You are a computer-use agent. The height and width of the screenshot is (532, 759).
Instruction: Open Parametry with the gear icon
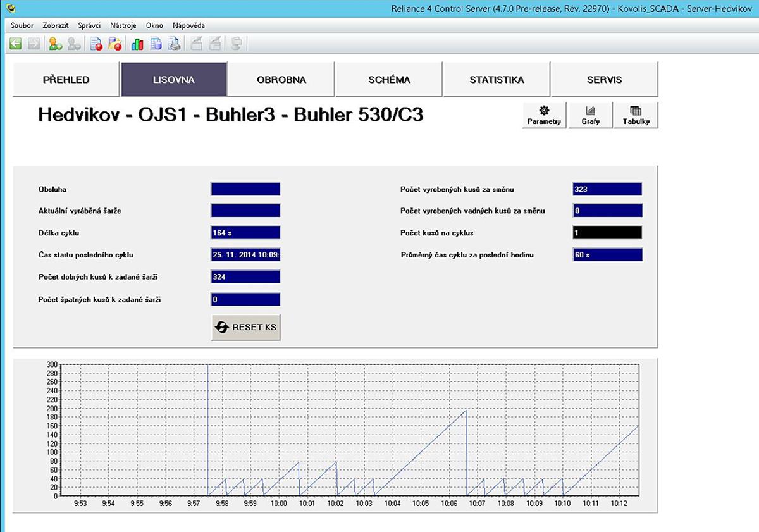[543, 115]
